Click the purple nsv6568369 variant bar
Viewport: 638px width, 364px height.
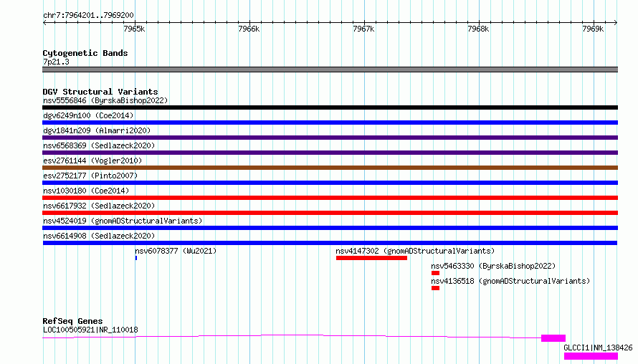click(330, 153)
